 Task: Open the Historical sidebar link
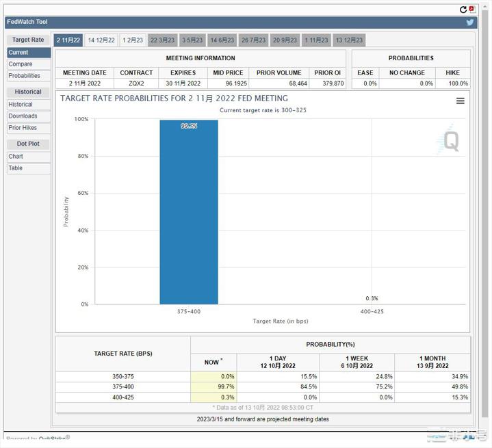coord(21,105)
